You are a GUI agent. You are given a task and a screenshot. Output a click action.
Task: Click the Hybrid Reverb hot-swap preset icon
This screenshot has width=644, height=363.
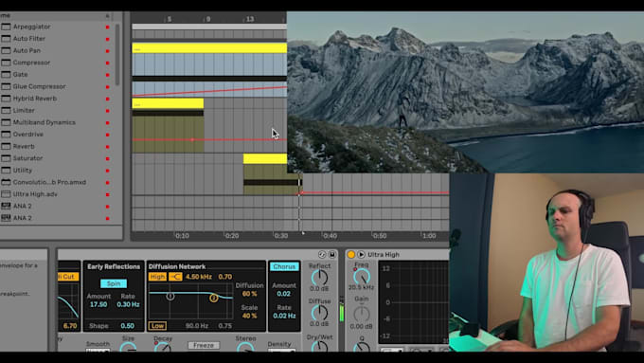point(322,254)
